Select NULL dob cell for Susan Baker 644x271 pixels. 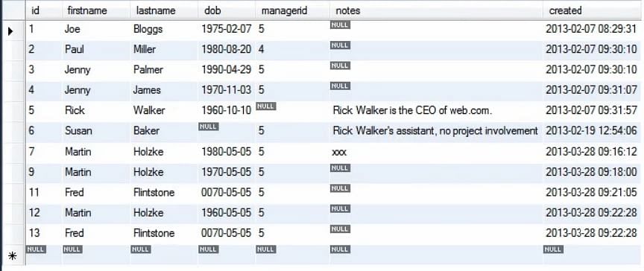click(x=226, y=132)
